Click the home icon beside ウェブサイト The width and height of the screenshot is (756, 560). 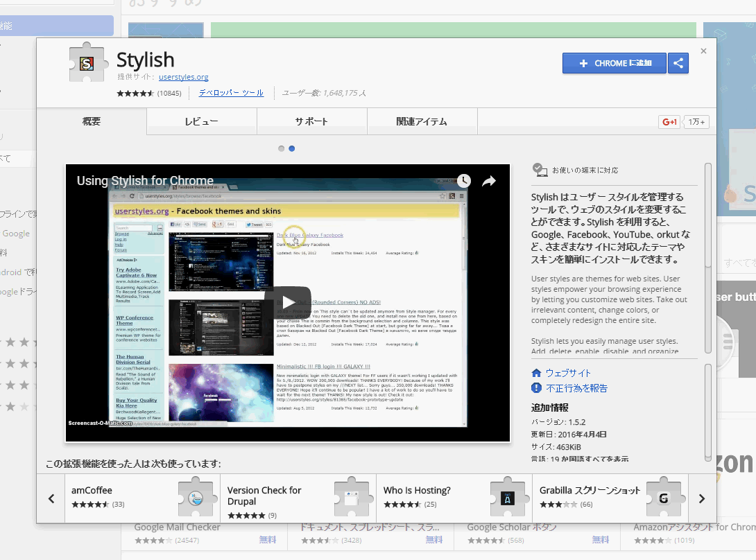[536, 373]
